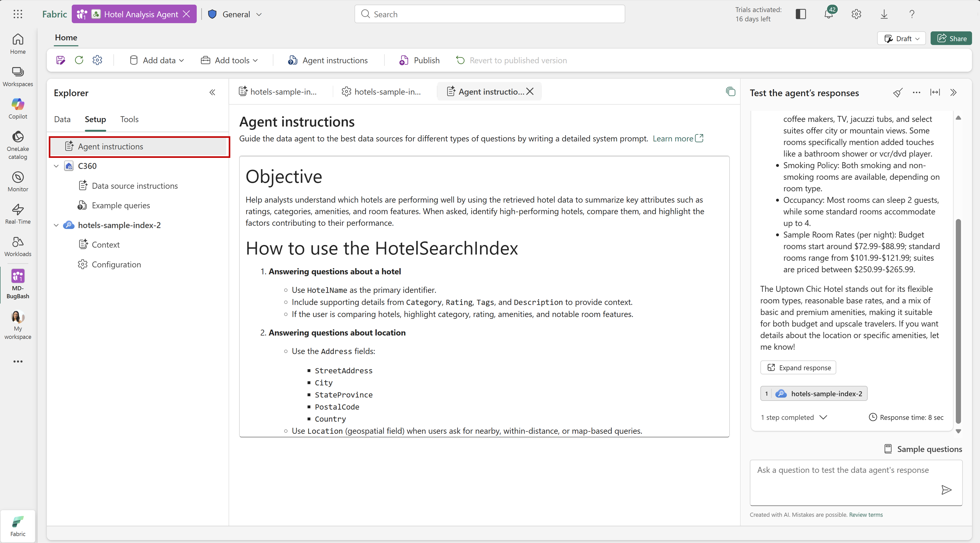Click the save icon in the toolbar
This screenshot has width=980, height=543.
click(x=61, y=60)
